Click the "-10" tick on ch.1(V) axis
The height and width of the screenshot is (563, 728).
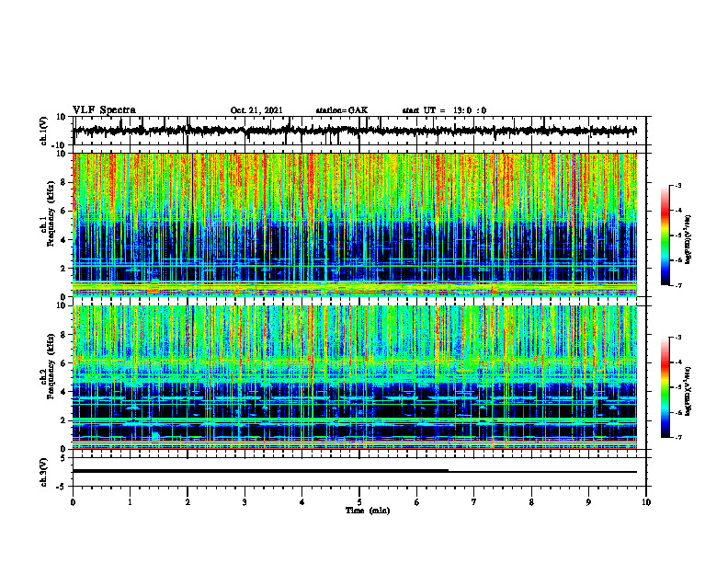tap(60, 145)
